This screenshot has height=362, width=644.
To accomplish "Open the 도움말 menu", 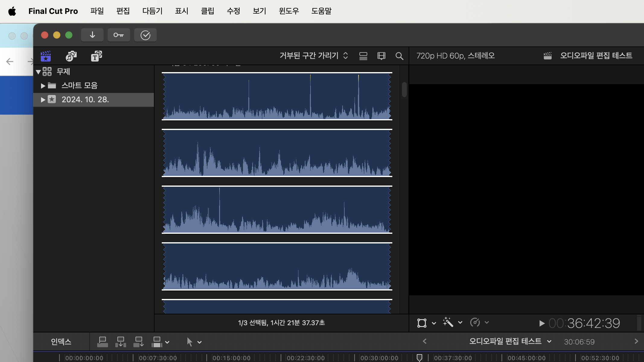I will pyautogui.click(x=321, y=11).
